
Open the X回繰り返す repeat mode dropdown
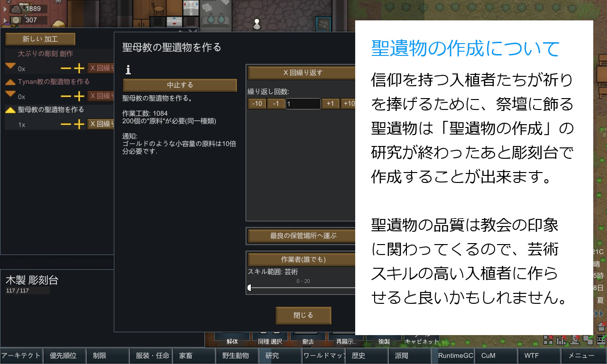303,73
